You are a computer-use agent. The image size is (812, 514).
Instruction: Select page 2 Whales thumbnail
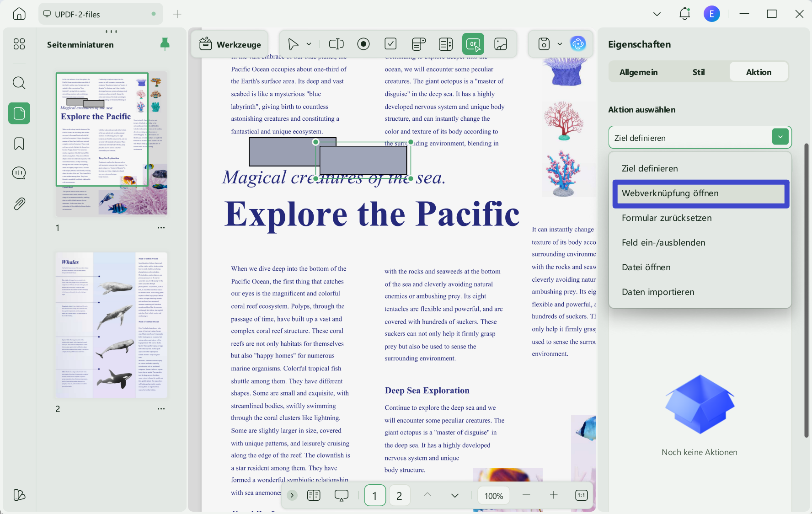tap(112, 325)
